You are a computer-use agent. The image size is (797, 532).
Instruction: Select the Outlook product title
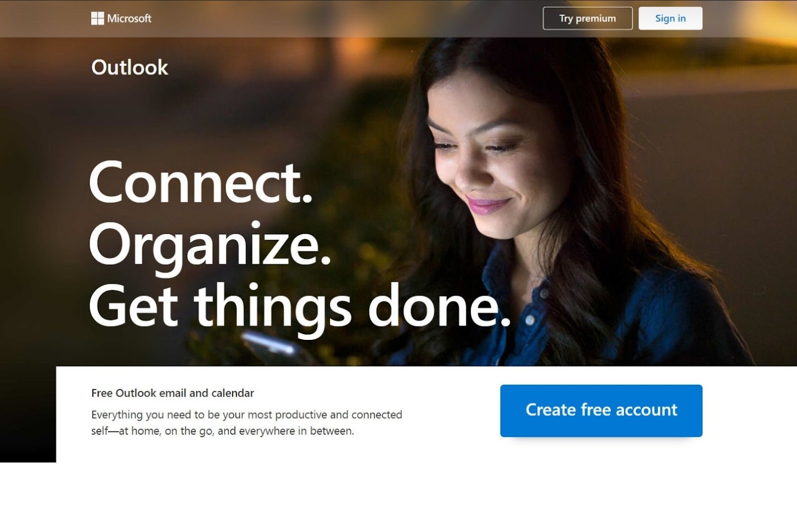coord(130,68)
